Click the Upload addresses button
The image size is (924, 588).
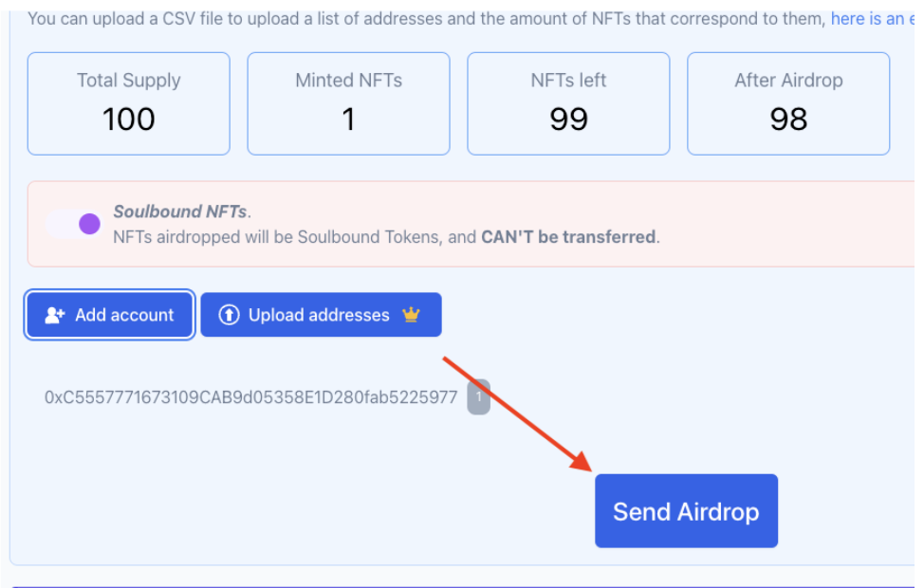pyautogui.click(x=321, y=315)
